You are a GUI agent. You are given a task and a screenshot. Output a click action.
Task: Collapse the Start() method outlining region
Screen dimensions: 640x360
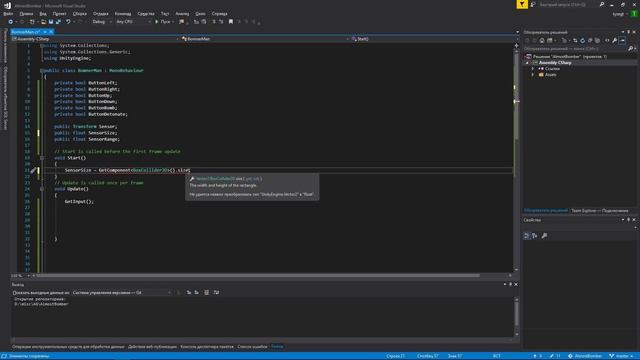coord(42,158)
